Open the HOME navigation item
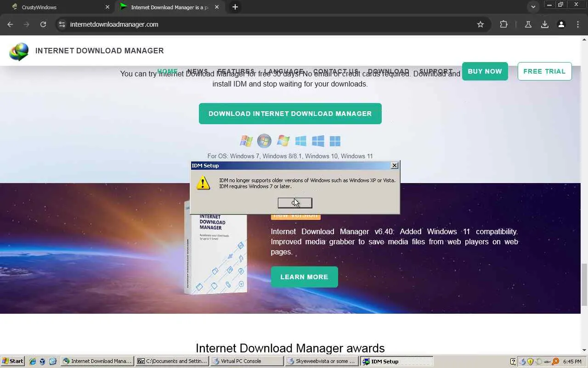The height and width of the screenshot is (368, 588). [167, 72]
